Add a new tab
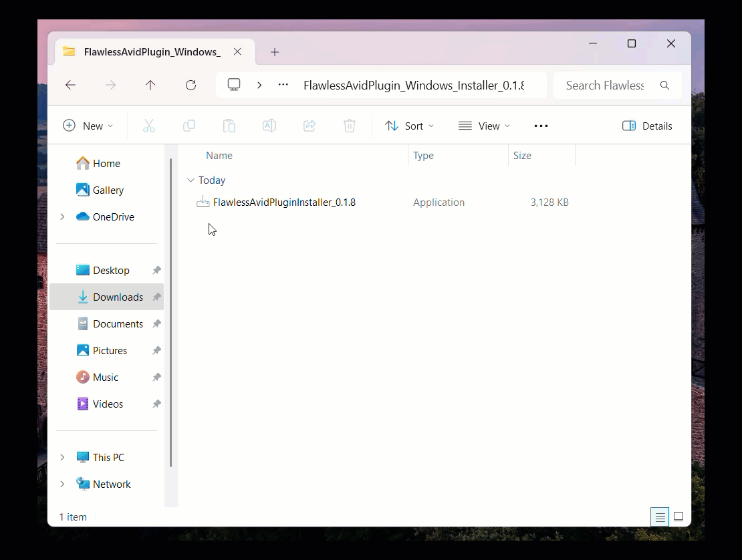The width and height of the screenshot is (742, 560). (275, 52)
